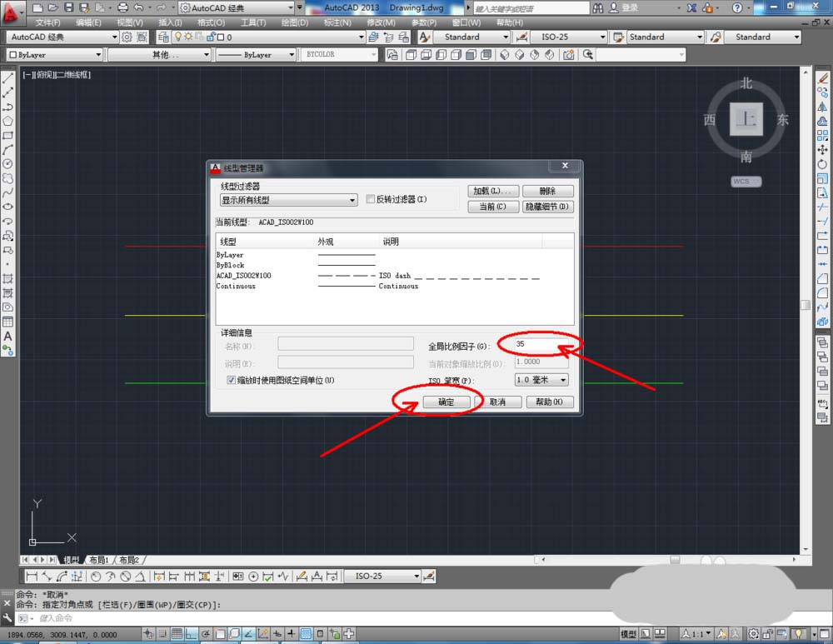Open the Text Style 'A' brush icon
The image size is (833, 644).
click(x=424, y=37)
